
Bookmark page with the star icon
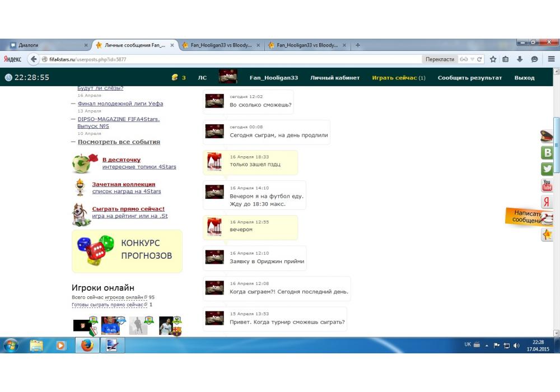click(493, 59)
